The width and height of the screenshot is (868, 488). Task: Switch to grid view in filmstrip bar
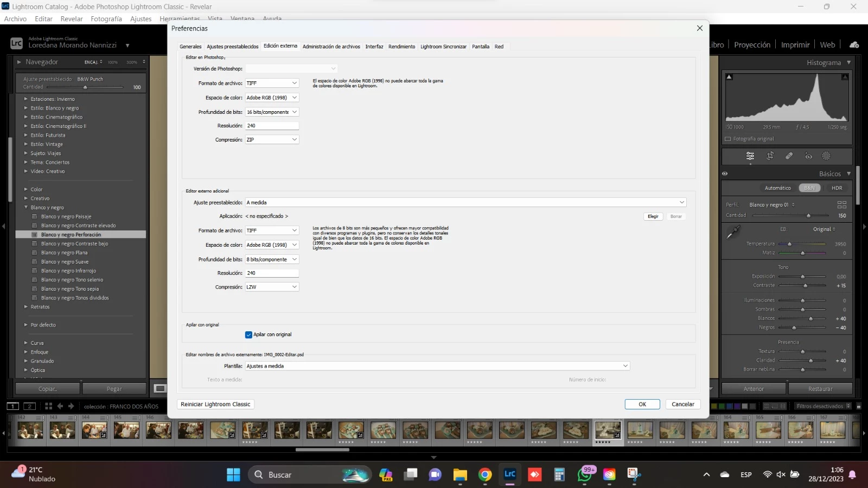click(x=48, y=406)
